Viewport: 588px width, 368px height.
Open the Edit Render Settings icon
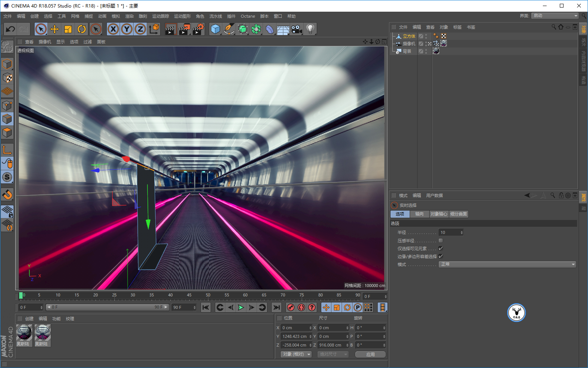pos(198,29)
